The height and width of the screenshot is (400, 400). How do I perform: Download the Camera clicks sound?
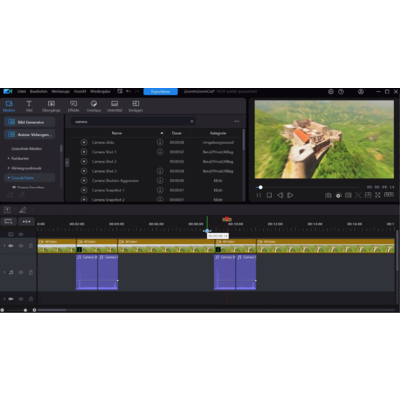[160, 142]
